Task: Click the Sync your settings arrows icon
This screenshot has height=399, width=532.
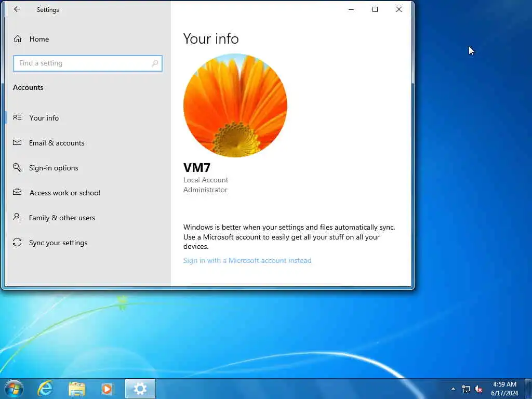Action: point(17,242)
